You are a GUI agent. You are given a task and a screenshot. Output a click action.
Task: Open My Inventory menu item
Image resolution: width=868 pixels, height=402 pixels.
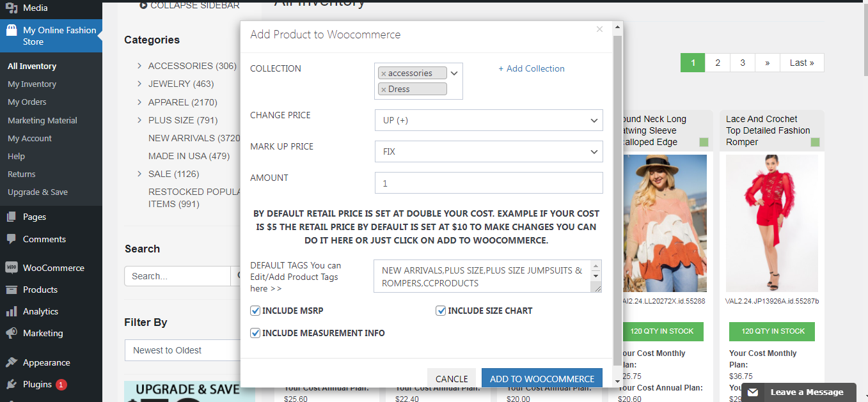[x=32, y=84]
